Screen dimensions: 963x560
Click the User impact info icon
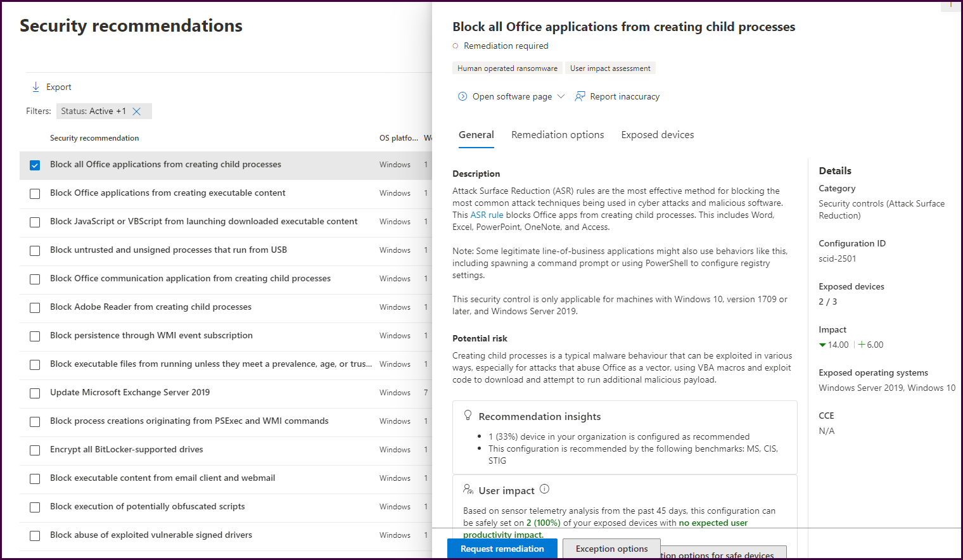[x=544, y=489]
